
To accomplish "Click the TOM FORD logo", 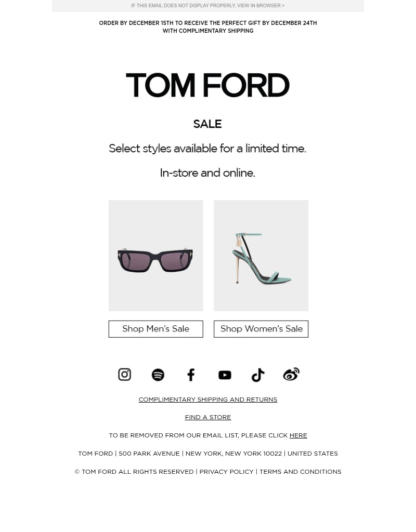I will pyautogui.click(x=207, y=85).
